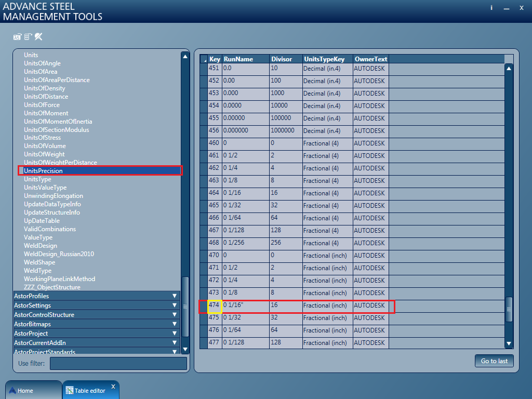
Task: Select the UnwindingElongation table
Action: (54, 196)
